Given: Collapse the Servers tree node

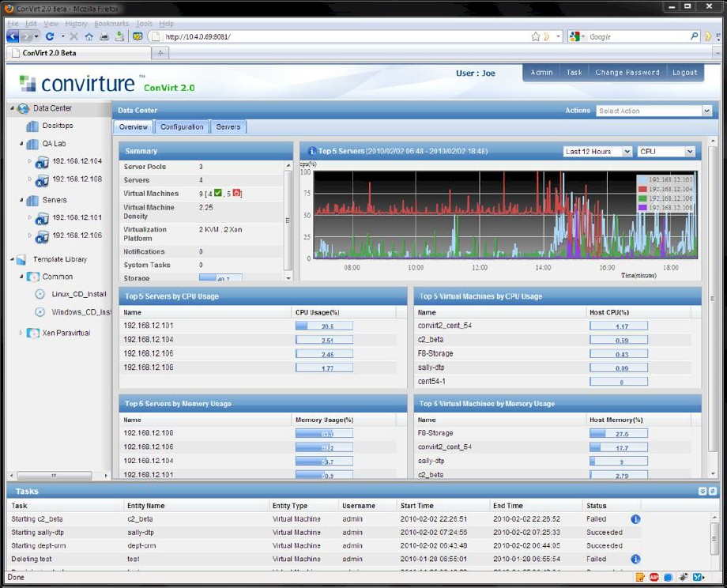Looking at the screenshot, I should coord(21,200).
